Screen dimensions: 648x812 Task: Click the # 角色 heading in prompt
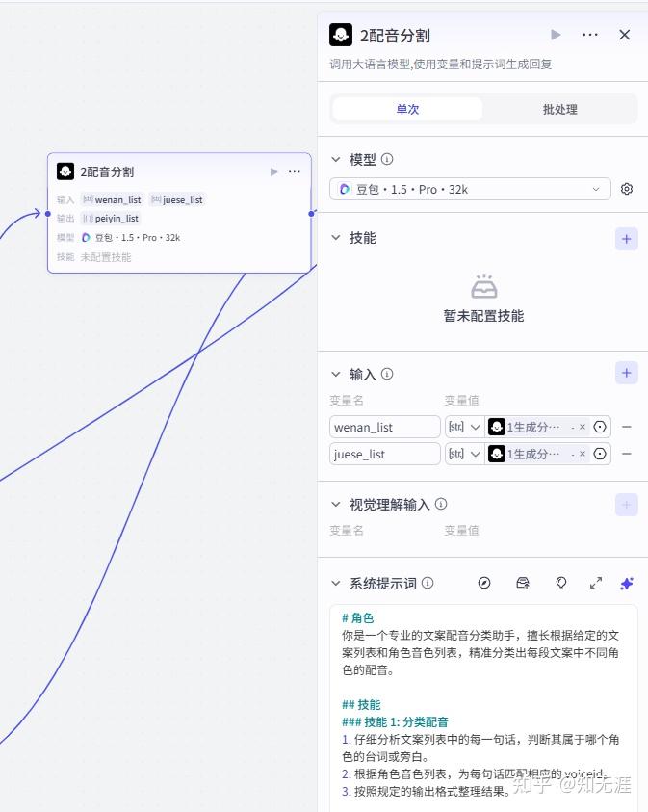[x=357, y=617]
